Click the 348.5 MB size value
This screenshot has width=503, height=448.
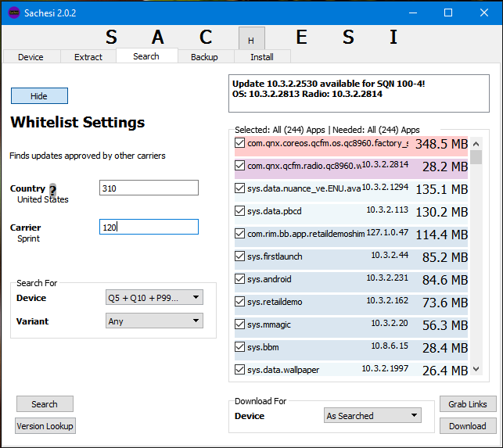click(x=441, y=144)
